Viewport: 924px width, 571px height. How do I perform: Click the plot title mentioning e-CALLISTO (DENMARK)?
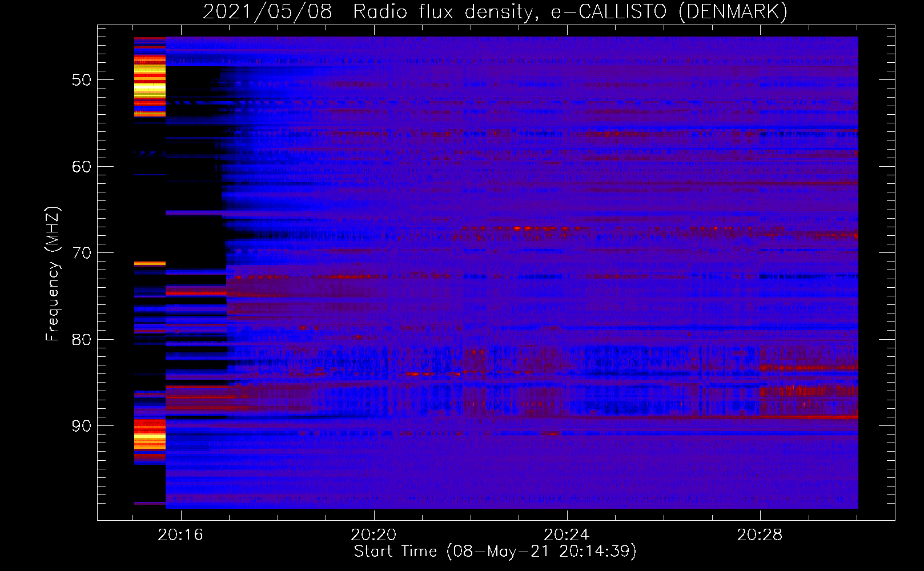pyautogui.click(x=495, y=11)
